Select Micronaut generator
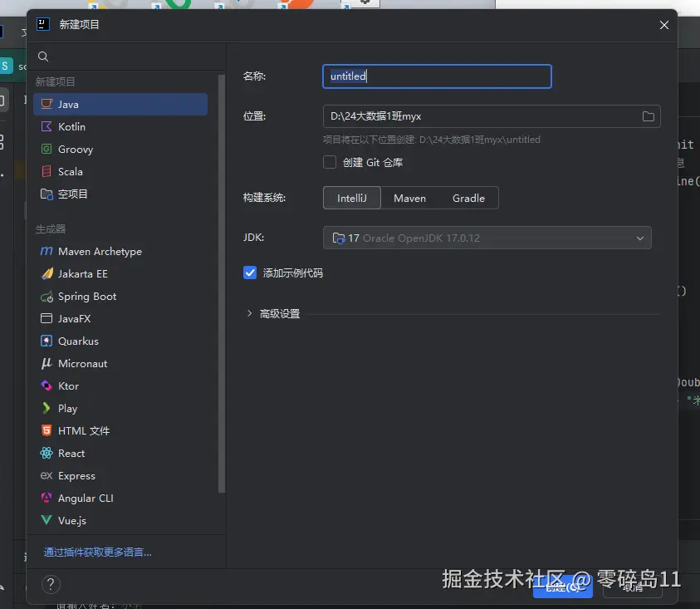This screenshot has width=700, height=609. click(120, 364)
